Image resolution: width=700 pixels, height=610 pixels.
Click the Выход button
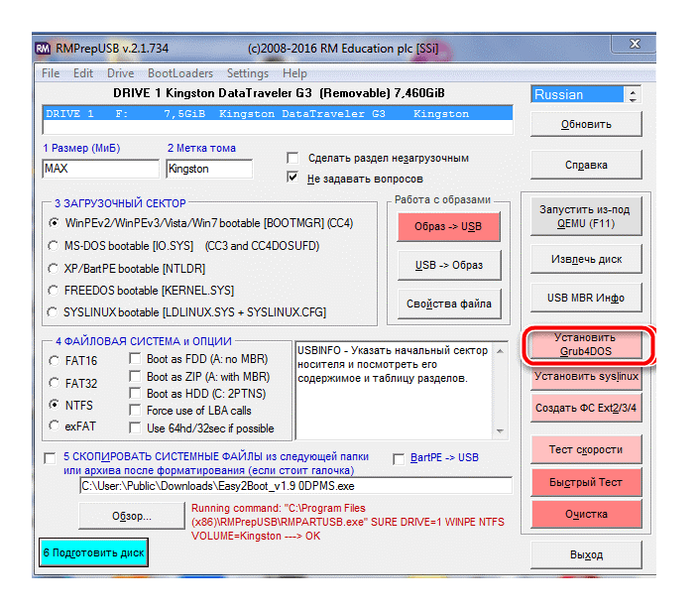coord(586,554)
